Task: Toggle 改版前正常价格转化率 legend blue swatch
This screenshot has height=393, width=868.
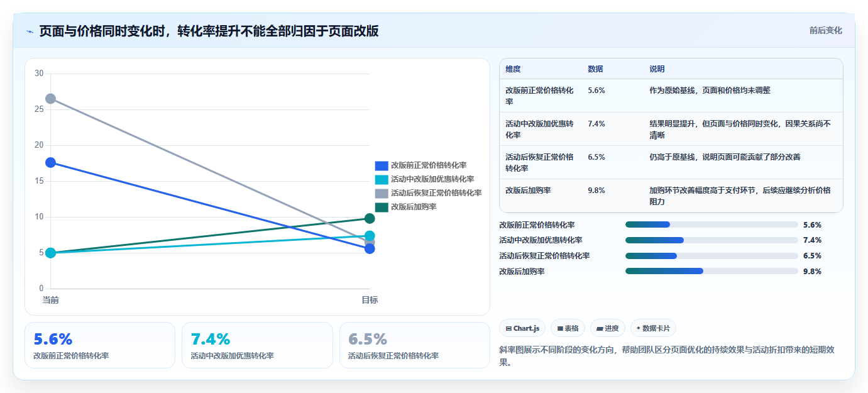Action: click(x=382, y=166)
